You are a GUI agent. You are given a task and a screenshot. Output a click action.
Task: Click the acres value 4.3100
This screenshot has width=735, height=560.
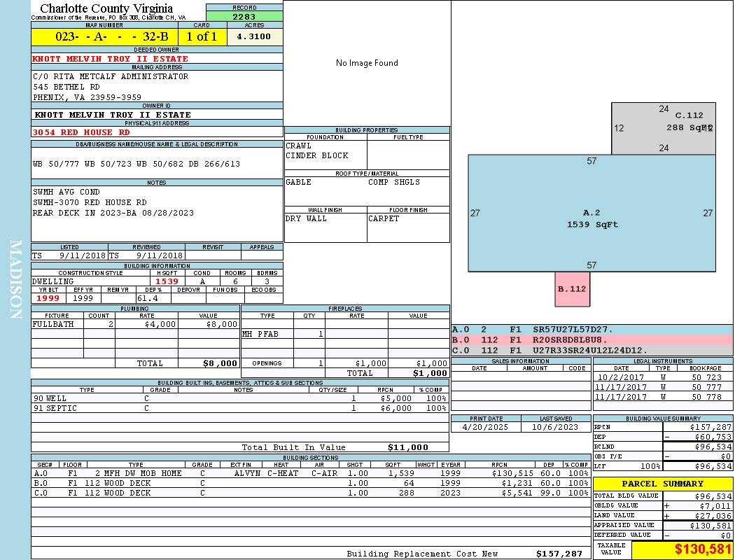click(x=254, y=37)
